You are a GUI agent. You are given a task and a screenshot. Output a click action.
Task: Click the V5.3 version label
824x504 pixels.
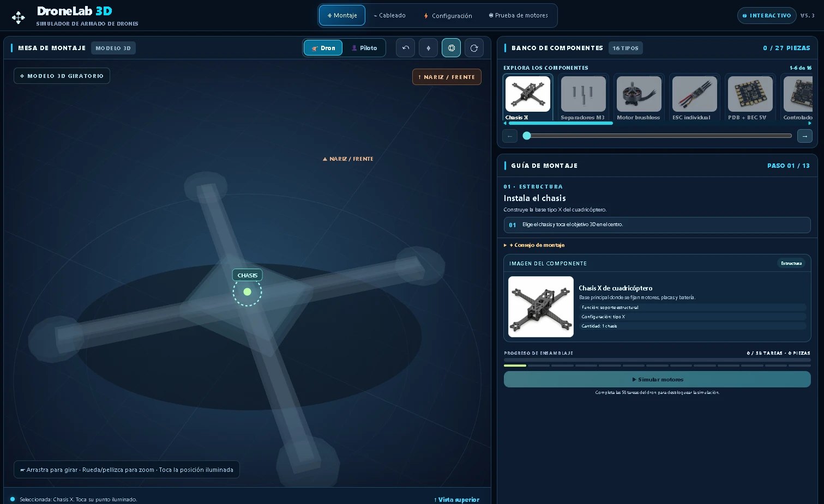[x=808, y=15]
